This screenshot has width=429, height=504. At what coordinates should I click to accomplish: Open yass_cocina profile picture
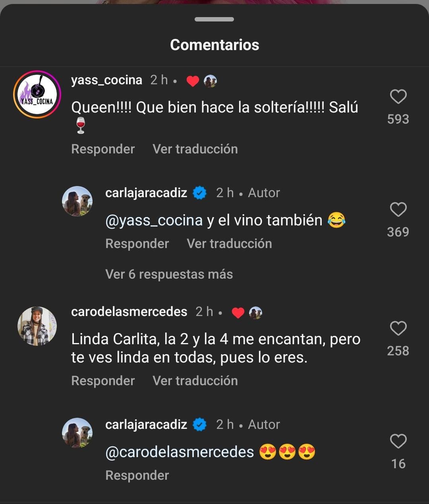(37, 95)
